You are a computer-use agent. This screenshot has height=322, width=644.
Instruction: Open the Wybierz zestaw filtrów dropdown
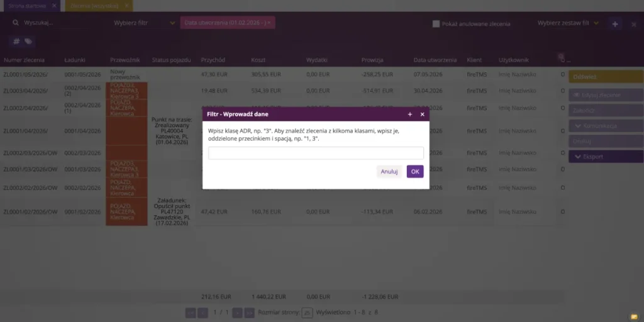568,23
